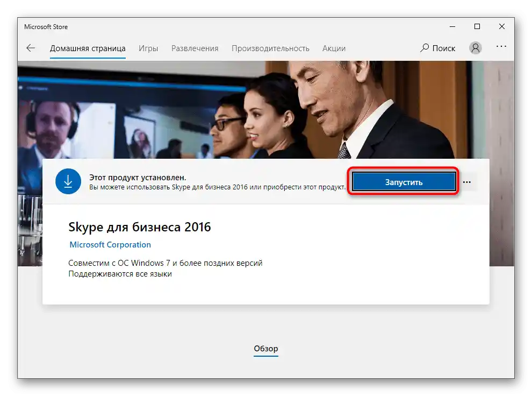Open the Производительность tab
This screenshot has width=532, height=396.
pyautogui.click(x=270, y=48)
